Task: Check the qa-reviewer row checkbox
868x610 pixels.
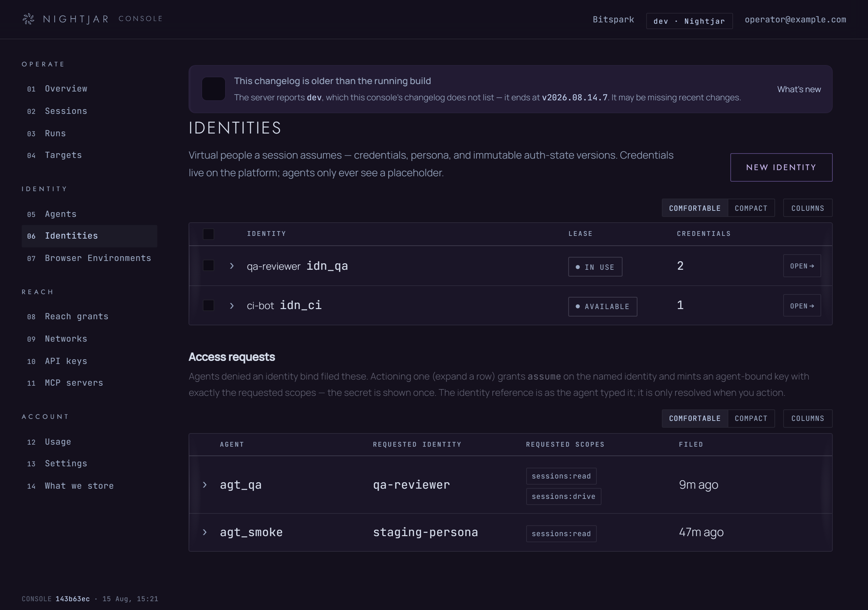Action: pyautogui.click(x=209, y=266)
